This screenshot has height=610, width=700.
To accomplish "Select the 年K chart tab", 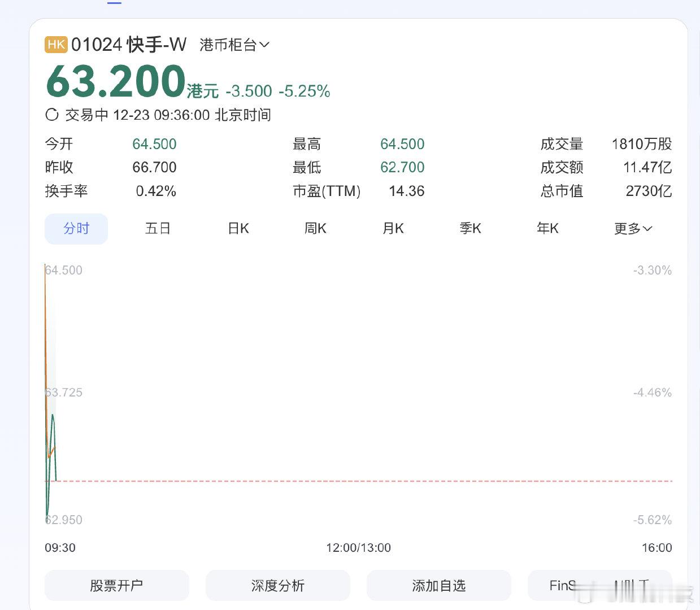I will tap(548, 229).
